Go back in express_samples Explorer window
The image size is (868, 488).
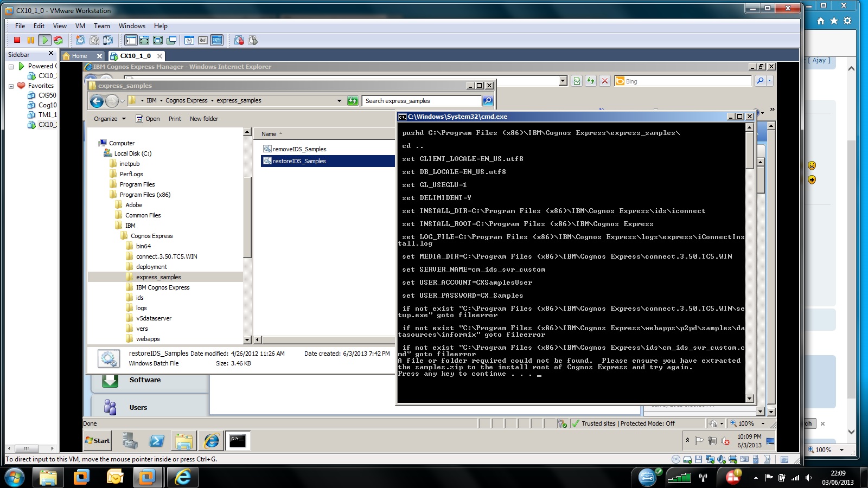97,101
